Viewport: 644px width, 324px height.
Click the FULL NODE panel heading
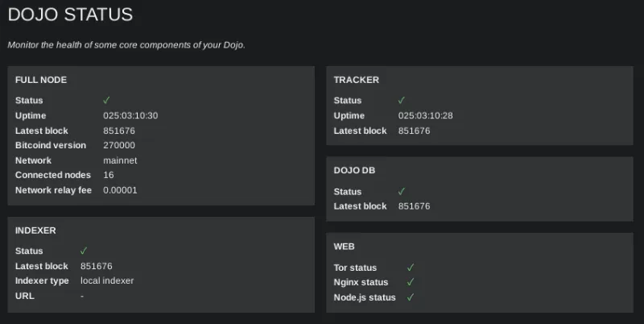point(41,80)
